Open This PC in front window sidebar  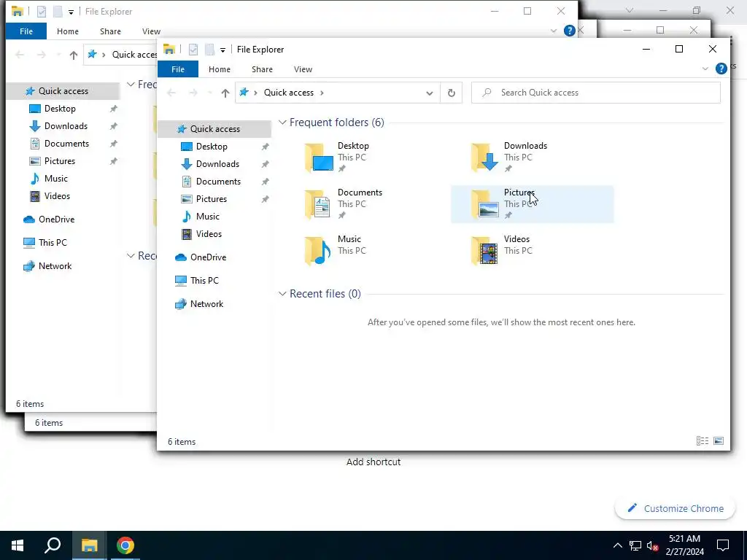click(x=204, y=281)
